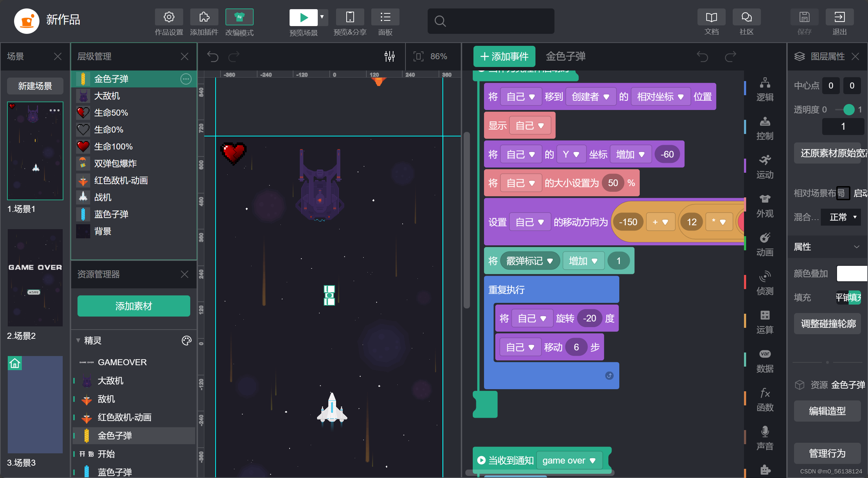The image size is (868, 478).
Task: Open the 文档 documentation icon
Action: (x=711, y=17)
